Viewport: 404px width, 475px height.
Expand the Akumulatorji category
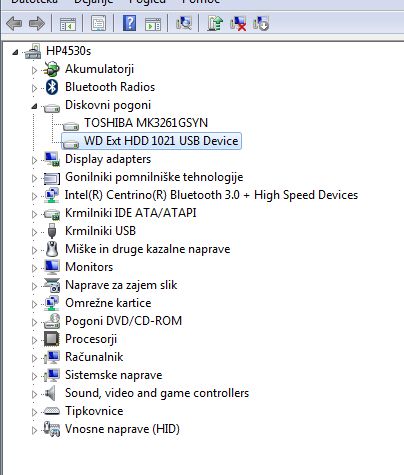point(34,70)
